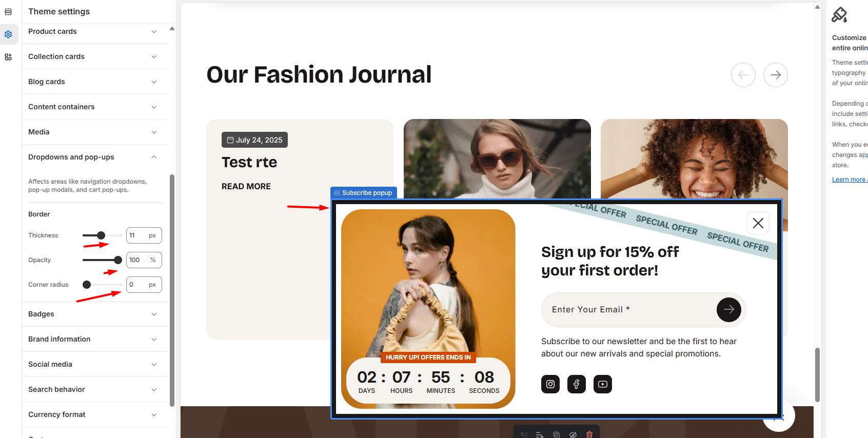Click the Border subsection label
The width and height of the screenshot is (868, 438).
(39, 214)
